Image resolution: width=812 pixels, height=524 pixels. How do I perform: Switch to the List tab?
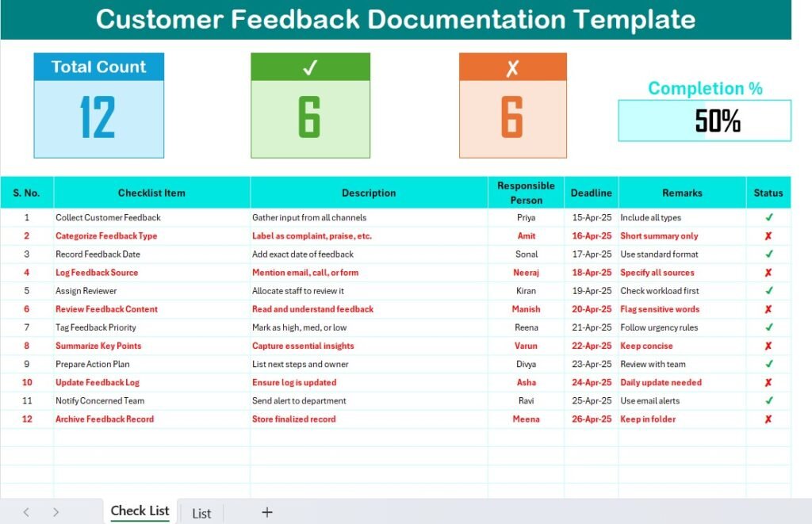point(201,511)
